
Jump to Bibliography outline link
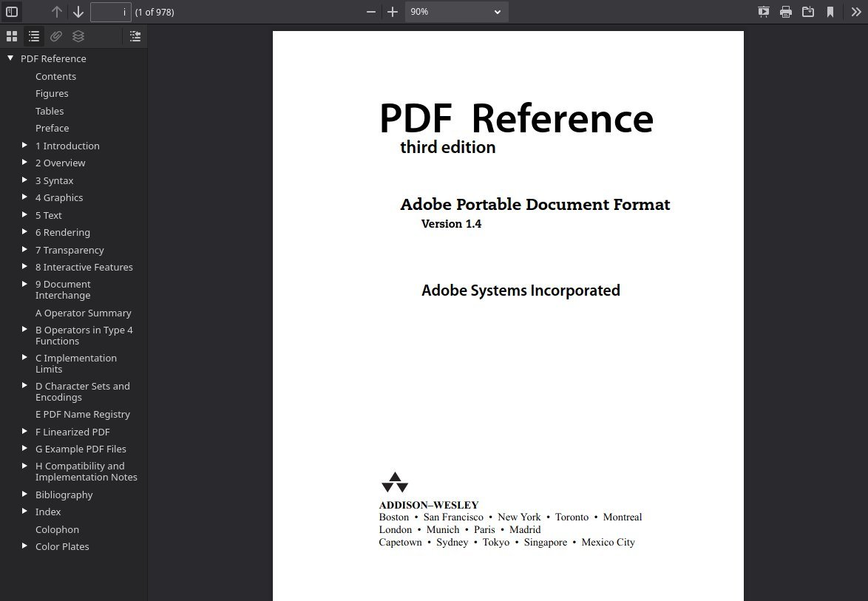64,495
